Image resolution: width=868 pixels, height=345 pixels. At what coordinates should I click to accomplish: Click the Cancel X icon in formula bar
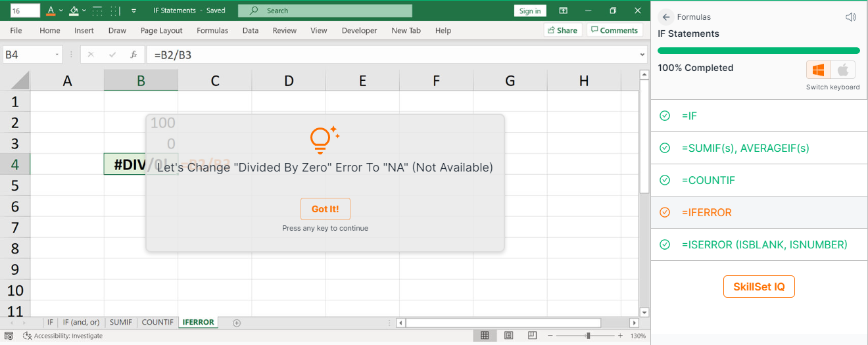tap(91, 55)
